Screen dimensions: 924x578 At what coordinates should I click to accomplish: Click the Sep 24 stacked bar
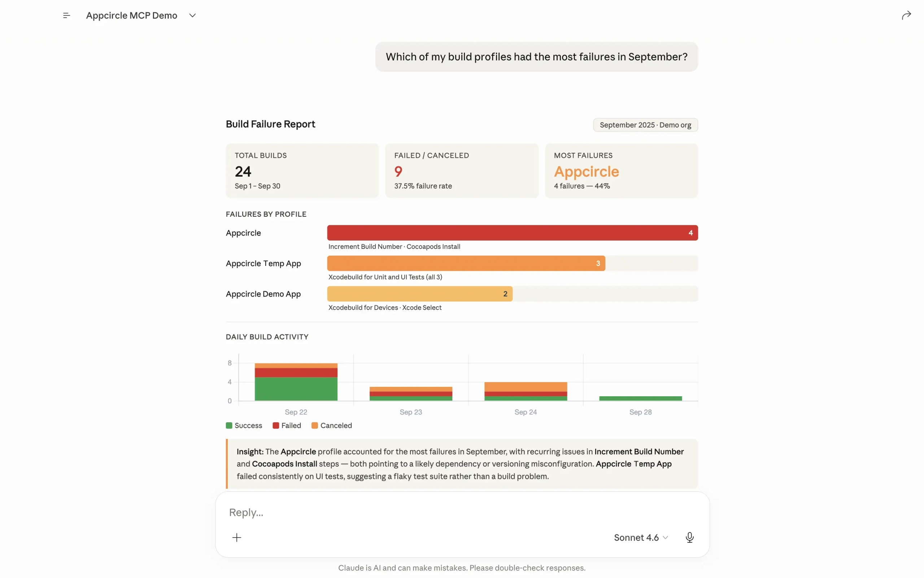pos(526,392)
